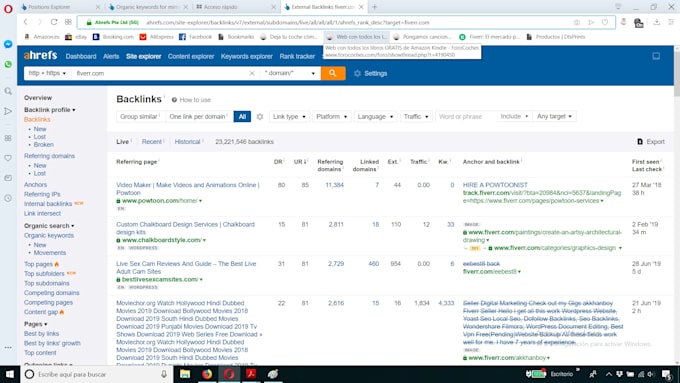
Task: Switch to Historical backlinks tab
Action: tap(187, 141)
